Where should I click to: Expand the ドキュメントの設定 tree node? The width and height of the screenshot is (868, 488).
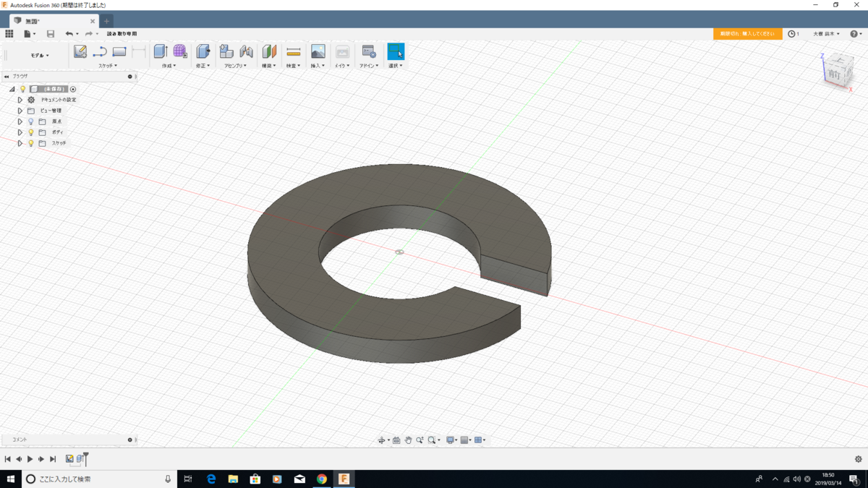[20, 100]
